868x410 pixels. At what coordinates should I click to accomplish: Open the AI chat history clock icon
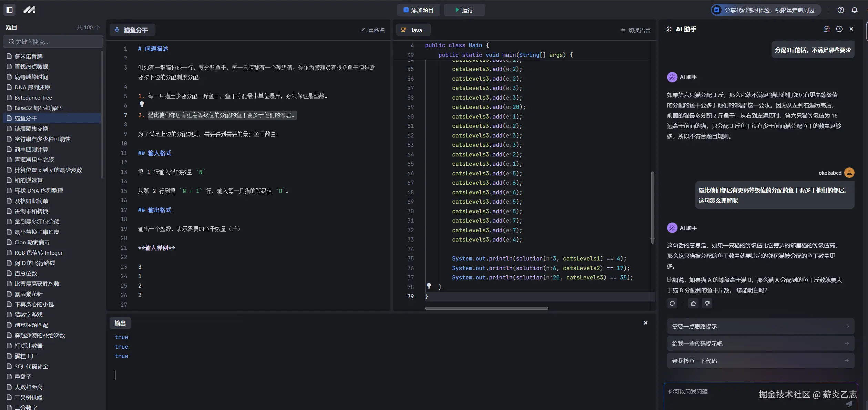tap(839, 29)
